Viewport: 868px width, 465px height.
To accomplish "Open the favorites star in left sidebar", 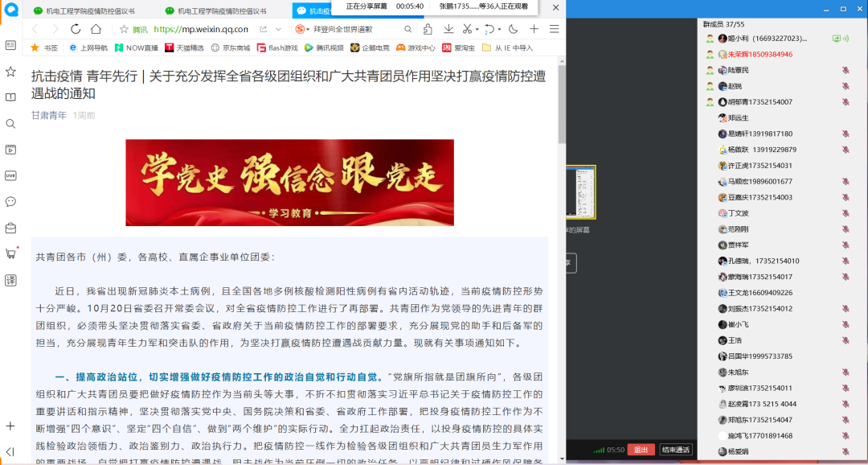I will (10, 72).
